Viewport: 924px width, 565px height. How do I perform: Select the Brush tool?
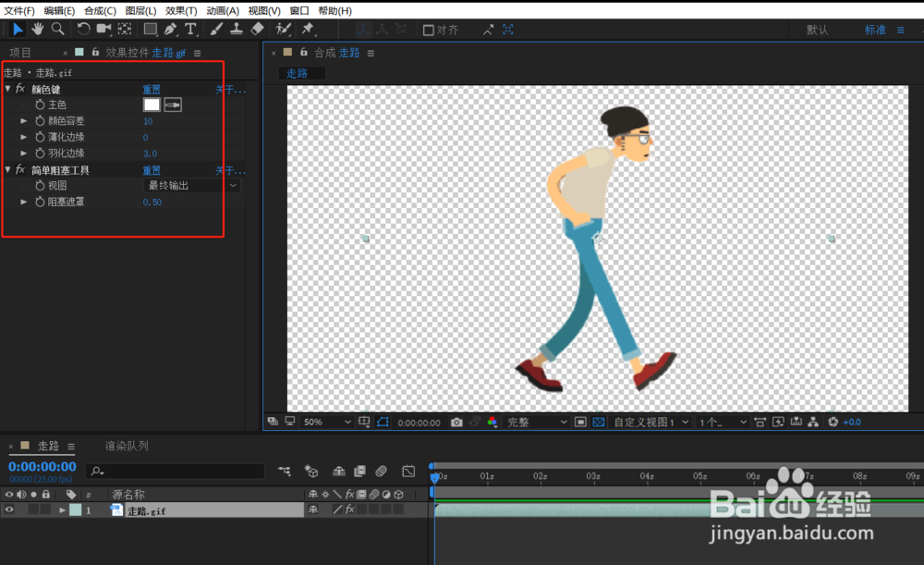(216, 30)
